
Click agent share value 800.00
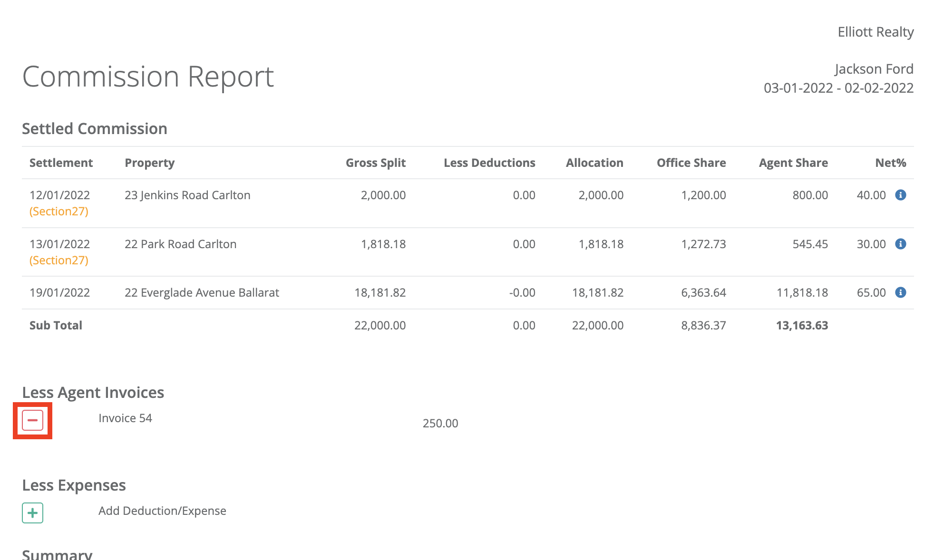[x=810, y=195]
